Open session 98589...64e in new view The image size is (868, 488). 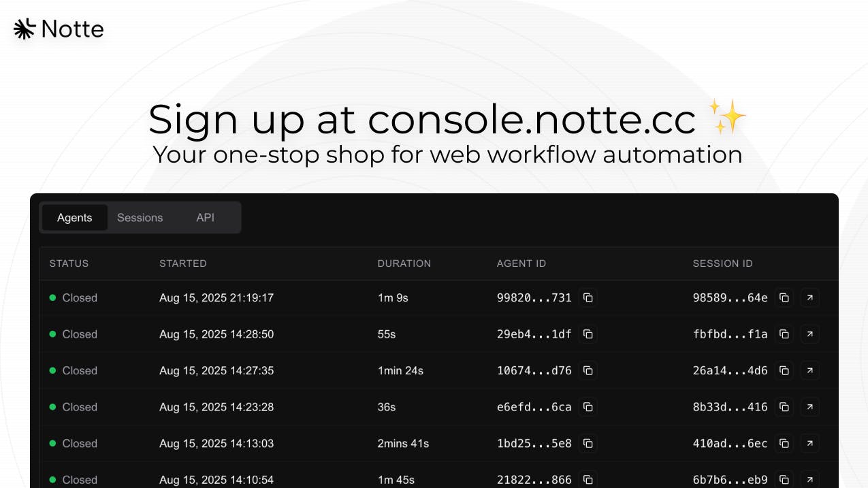click(x=810, y=297)
